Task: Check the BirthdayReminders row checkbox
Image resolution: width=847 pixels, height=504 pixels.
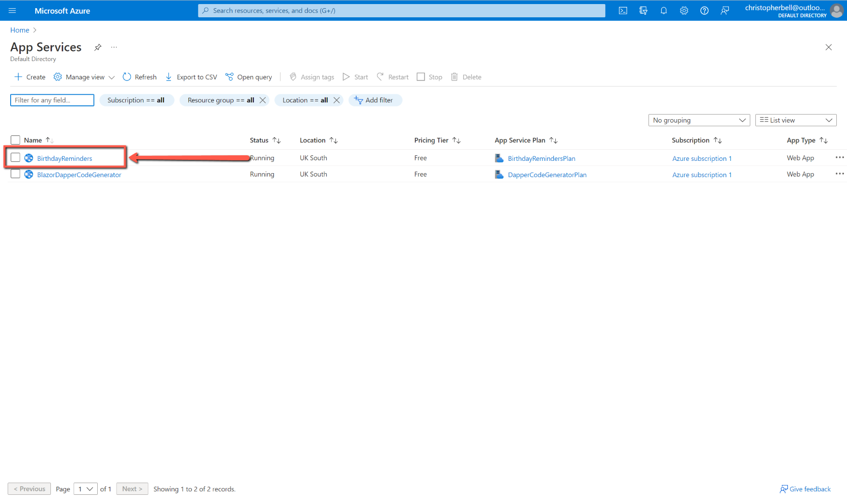Action: click(15, 157)
